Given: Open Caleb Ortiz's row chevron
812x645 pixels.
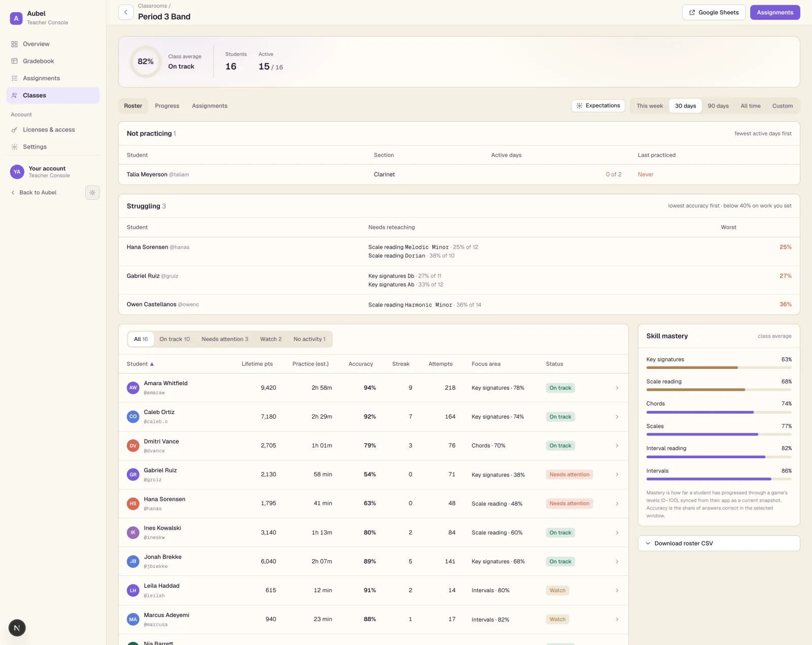Looking at the screenshot, I should (x=617, y=417).
